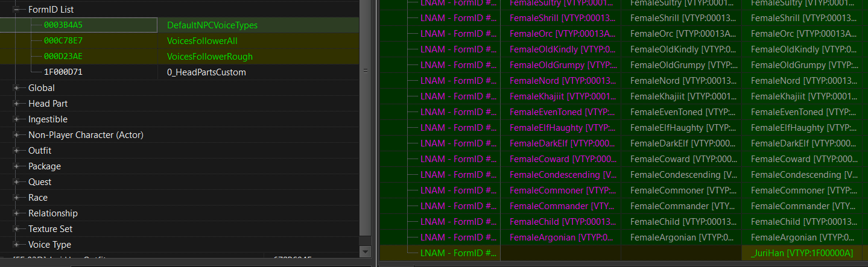Click the LNAM label on the FemaleOrc row

point(458,34)
